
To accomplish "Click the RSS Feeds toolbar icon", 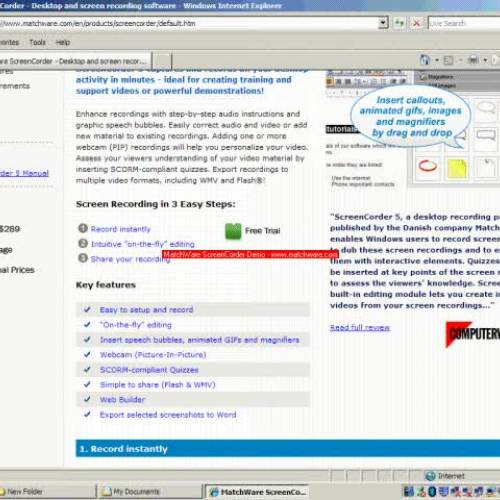I will pyautogui.click(x=449, y=60).
